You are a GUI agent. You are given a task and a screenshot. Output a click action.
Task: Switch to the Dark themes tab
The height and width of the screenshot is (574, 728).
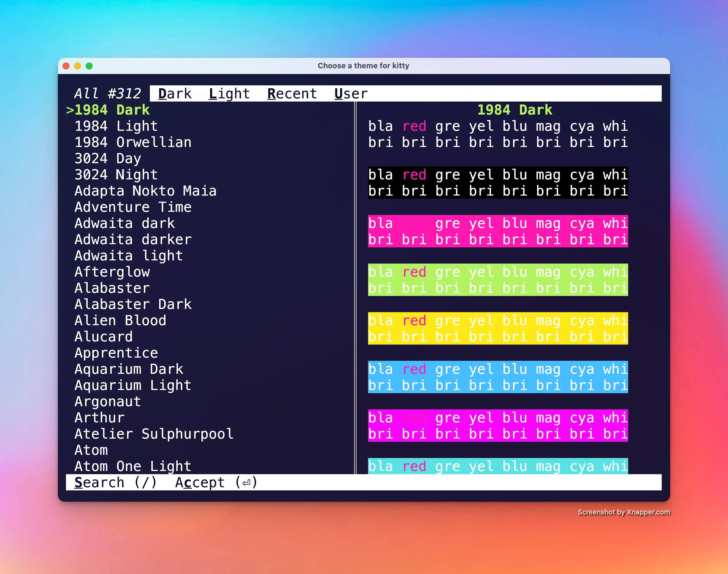pyautogui.click(x=175, y=93)
